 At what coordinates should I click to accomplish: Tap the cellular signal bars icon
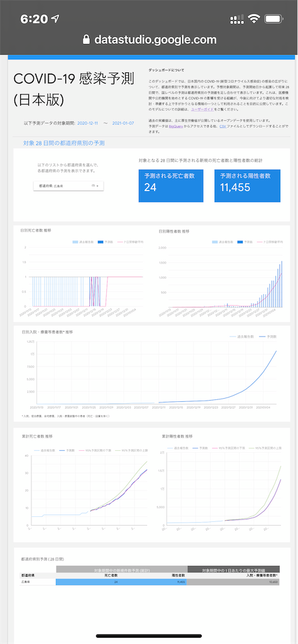[237, 19]
